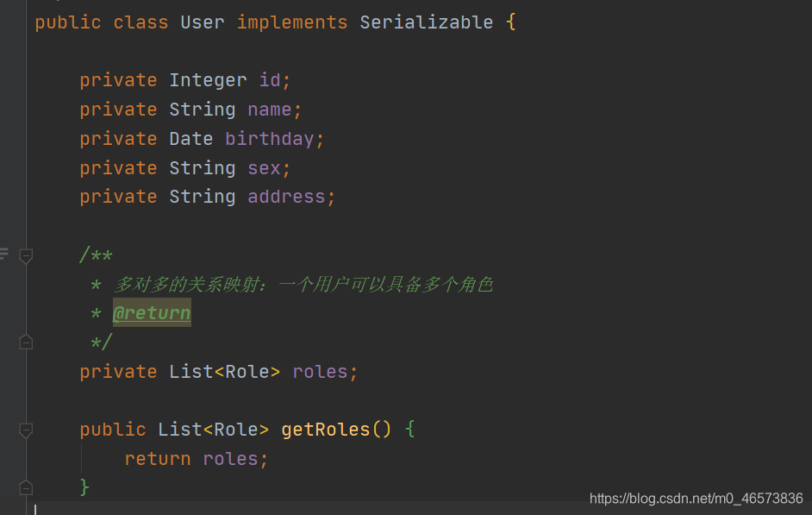Click the address field identifier

(286, 197)
